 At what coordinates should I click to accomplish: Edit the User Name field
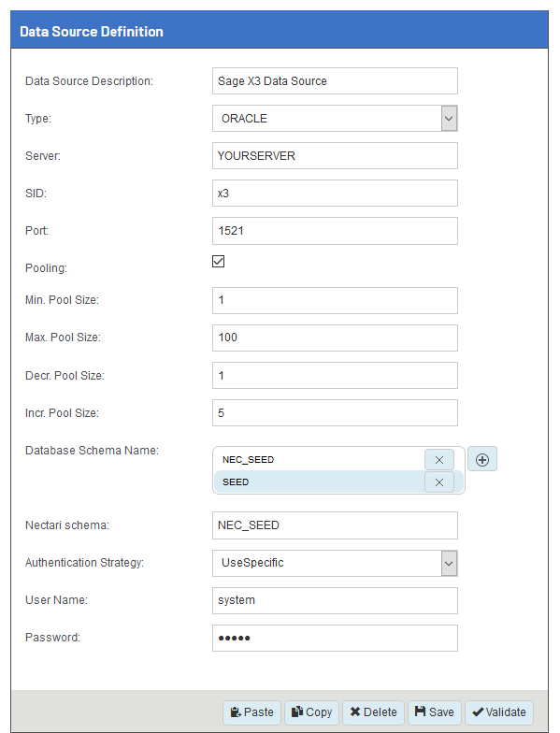click(x=335, y=600)
